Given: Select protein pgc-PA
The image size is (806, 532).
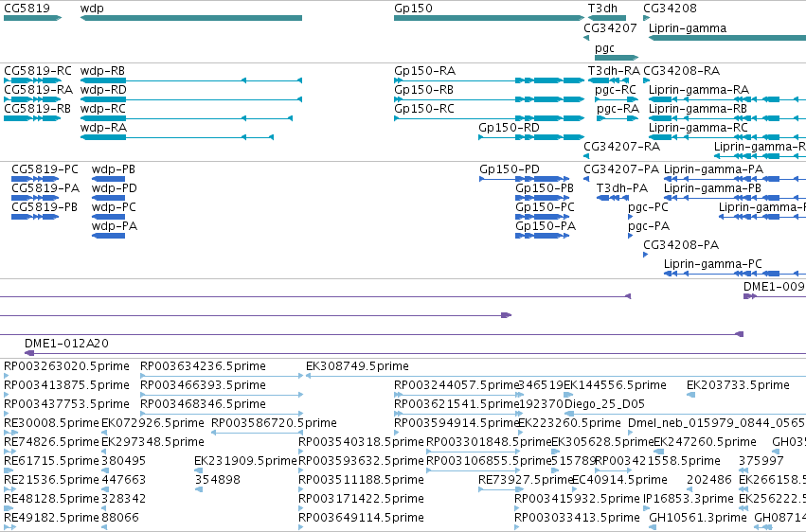Looking at the screenshot, I should pos(631,237).
